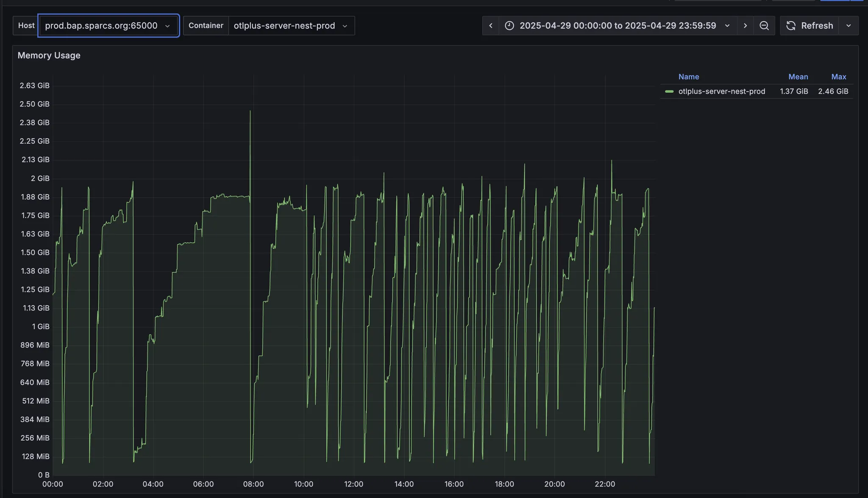Sort the legend by Max column

coord(838,77)
